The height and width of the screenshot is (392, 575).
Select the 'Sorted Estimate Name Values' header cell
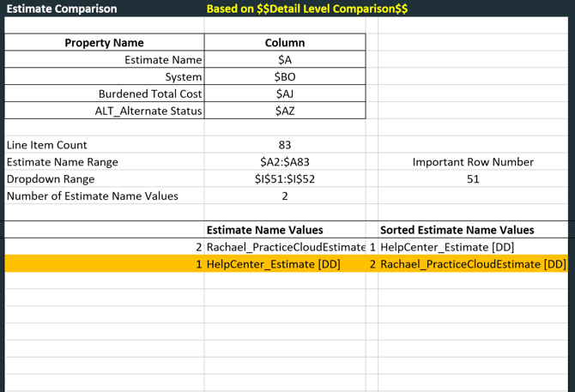pos(457,230)
